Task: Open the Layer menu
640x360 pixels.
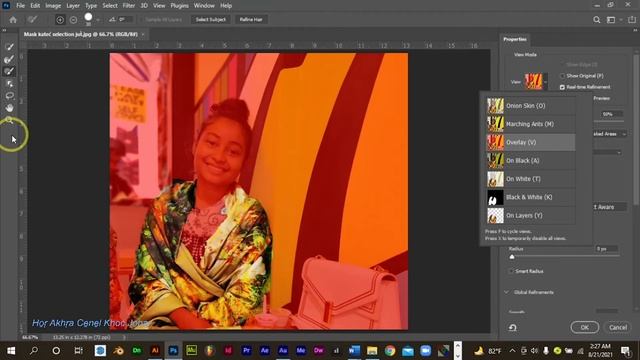Action: (73, 6)
